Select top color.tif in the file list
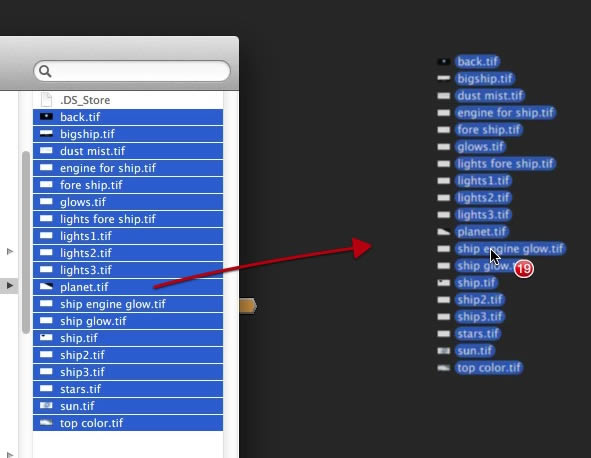 [x=128, y=423]
